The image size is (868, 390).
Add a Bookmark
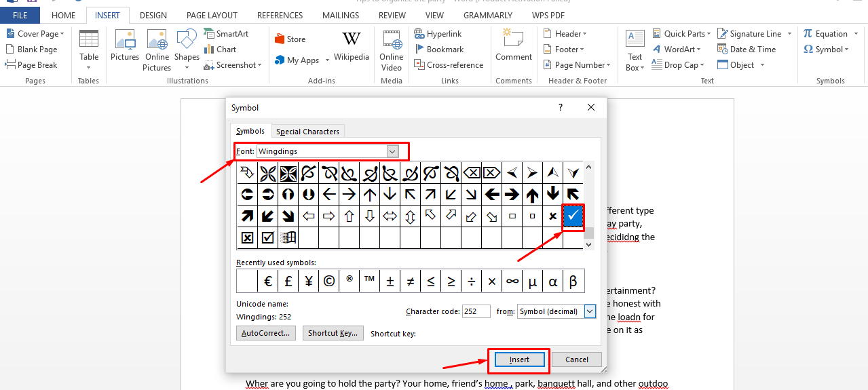coord(438,50)
